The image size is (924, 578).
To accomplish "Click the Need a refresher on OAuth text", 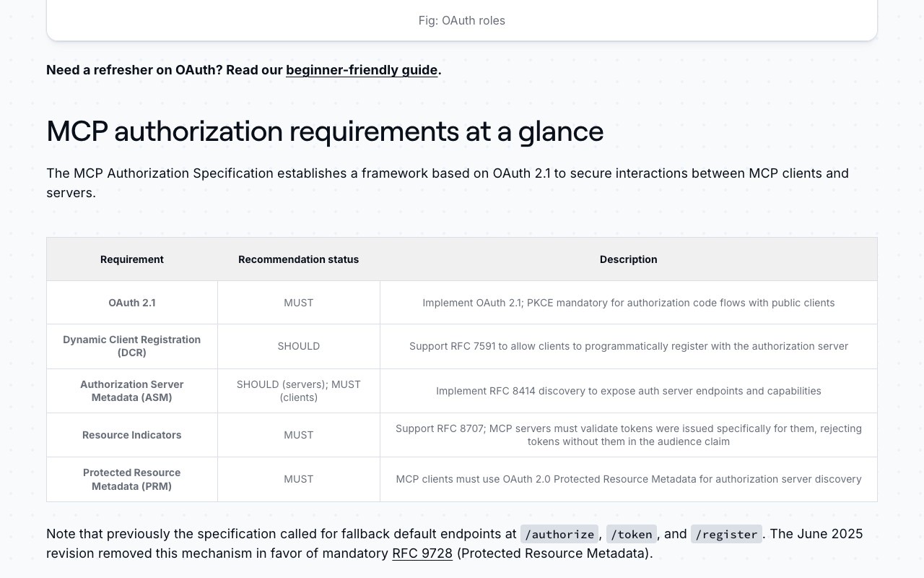I will [x=244, y=70].
